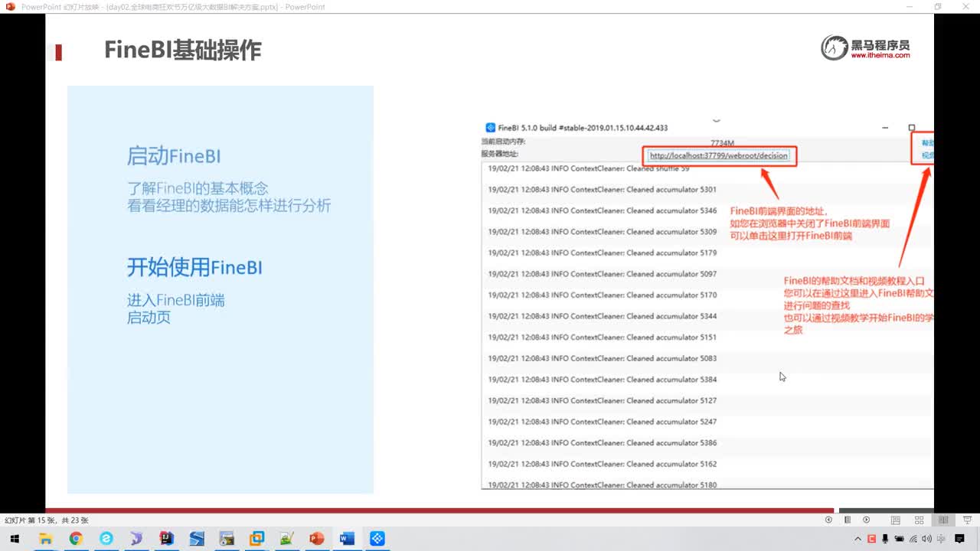This screenshot has width=980, height=551.
Task: Go to previous slide using status bar arrow
Action: coord(828,520)
